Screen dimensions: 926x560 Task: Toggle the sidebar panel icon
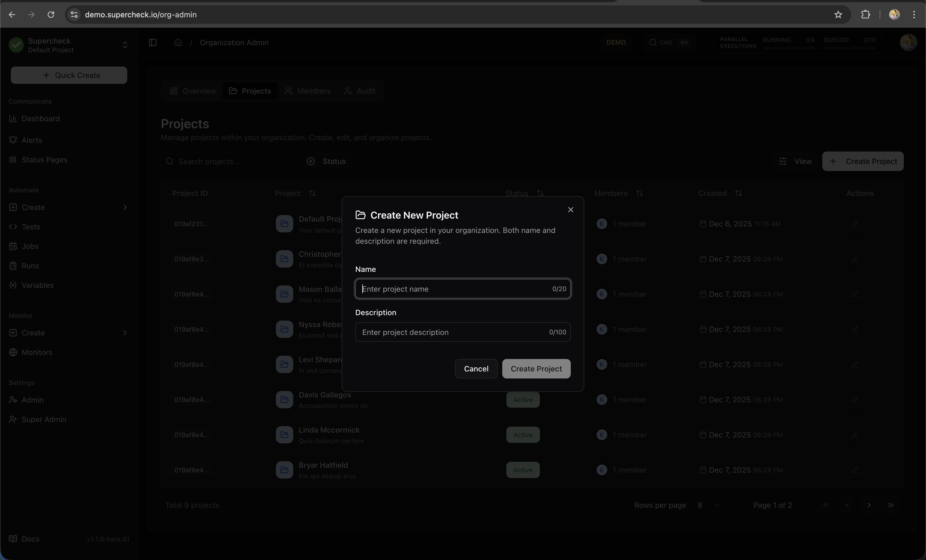(153, 42)
